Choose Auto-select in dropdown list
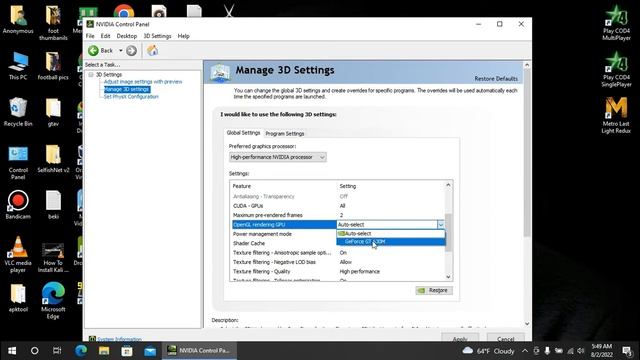 [x=391, y=233]
